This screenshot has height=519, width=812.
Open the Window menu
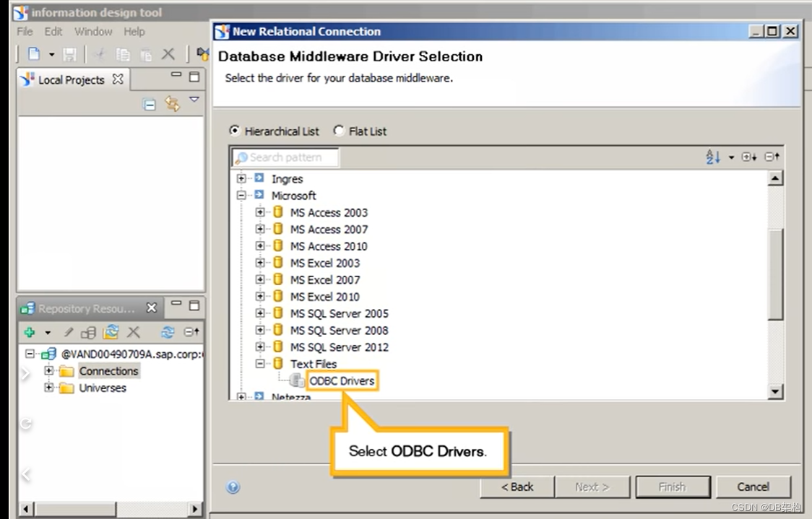[93, 32]
